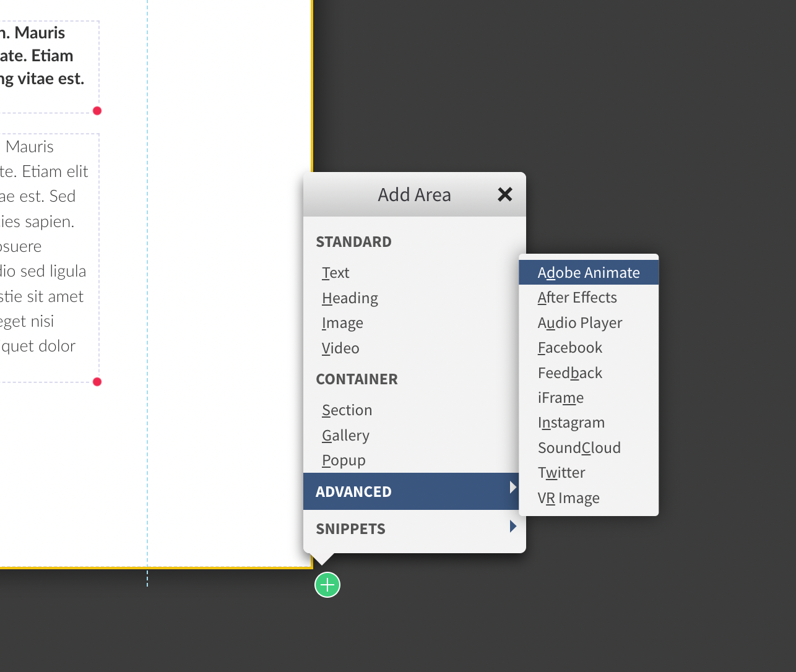Add a Section container
Screen dimensions: 796x672
click(347, 410)
